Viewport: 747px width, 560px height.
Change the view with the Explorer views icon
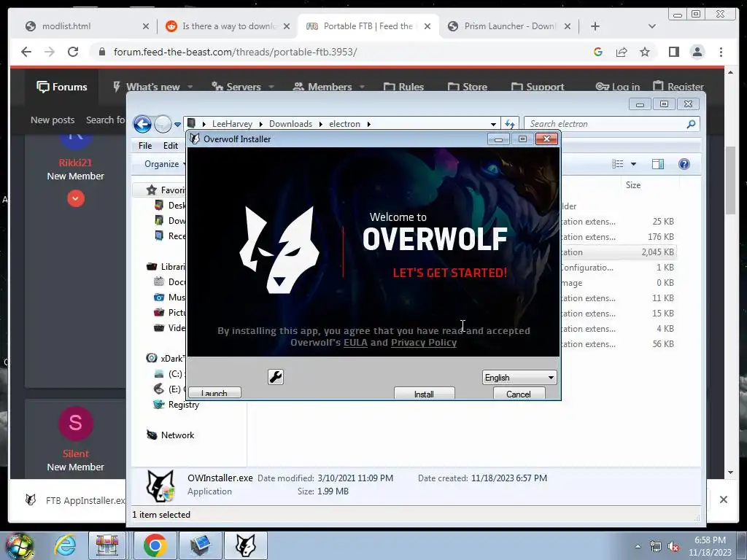point(617,164)
